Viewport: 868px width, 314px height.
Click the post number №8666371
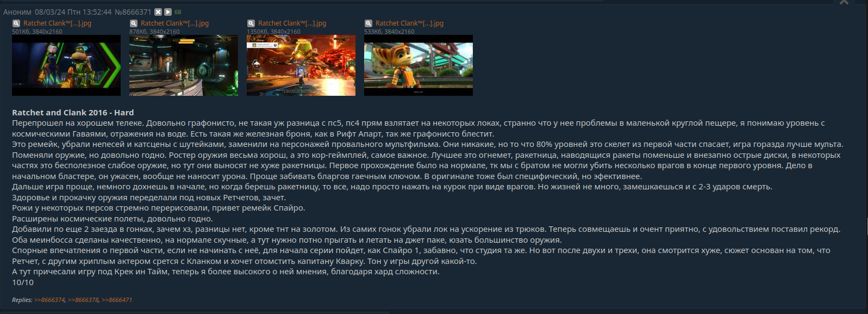coord(133,12)
